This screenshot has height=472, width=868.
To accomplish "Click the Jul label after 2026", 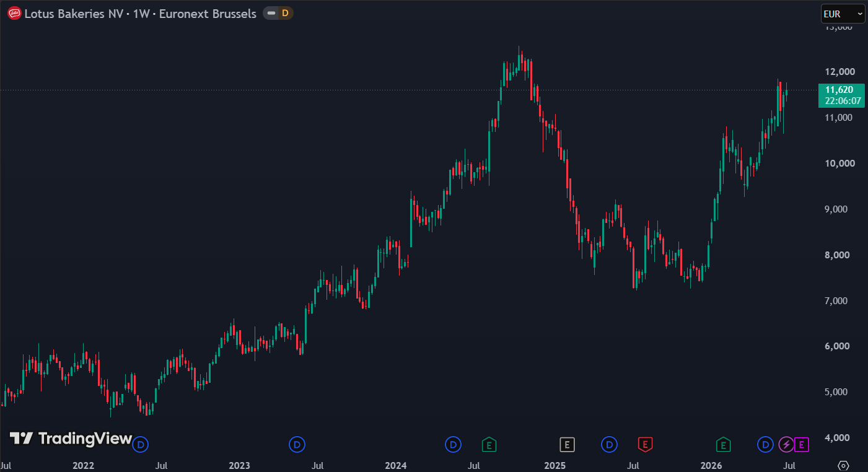I will tap(789, 465).
